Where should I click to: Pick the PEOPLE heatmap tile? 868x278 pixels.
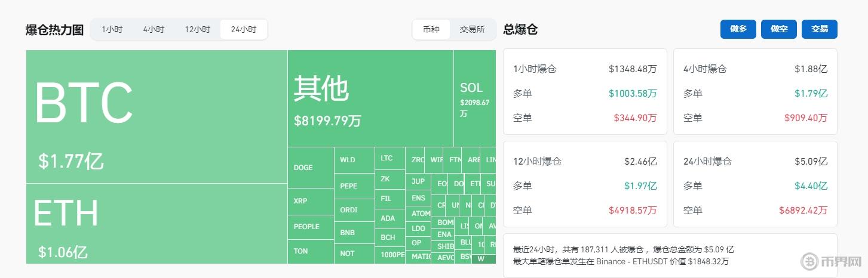click(x=311, y=227)
